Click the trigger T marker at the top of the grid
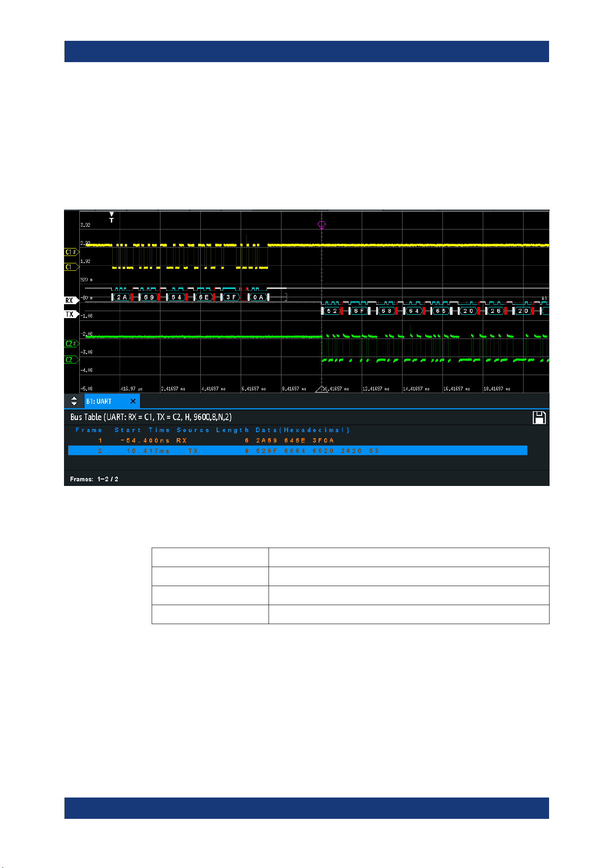614x868 pixels. click(111, 217)
